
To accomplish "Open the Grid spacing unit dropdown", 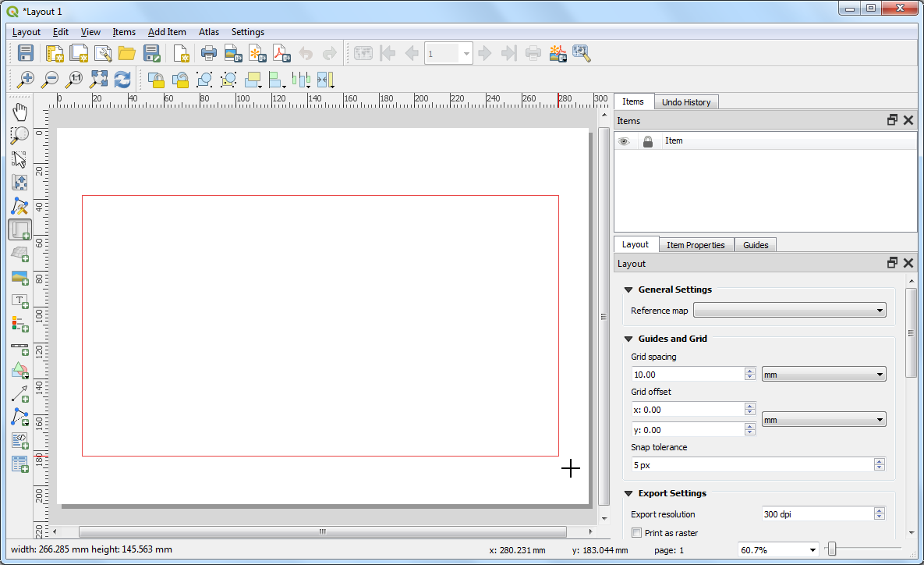I will click(823, 375).
